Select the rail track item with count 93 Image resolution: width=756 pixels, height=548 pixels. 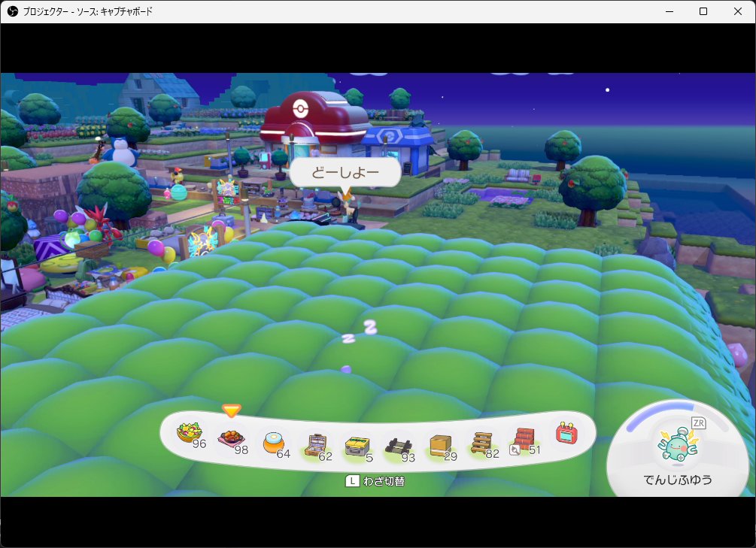point(399,447)
